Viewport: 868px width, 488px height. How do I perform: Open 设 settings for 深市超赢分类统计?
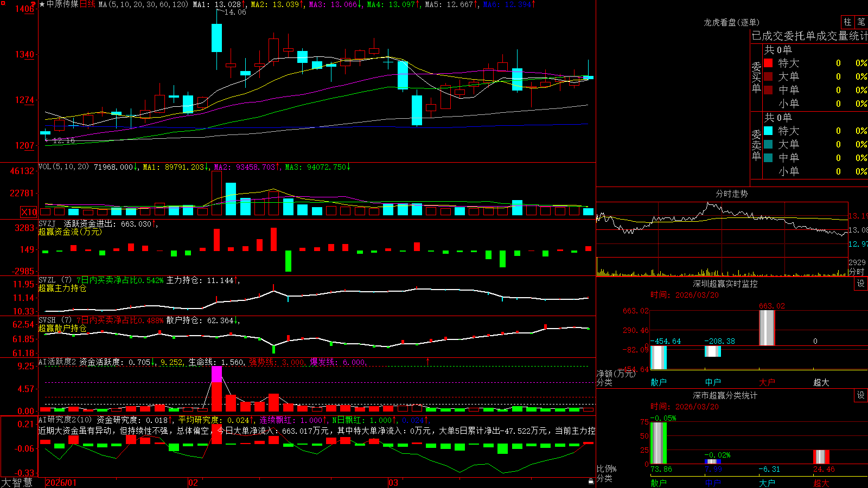coord(861,395)
